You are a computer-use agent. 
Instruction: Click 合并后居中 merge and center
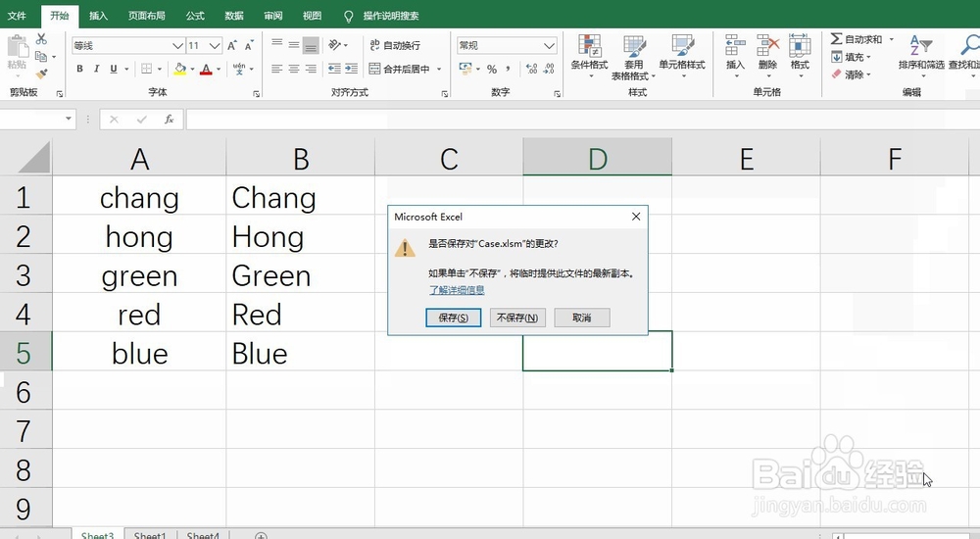click(x=399, y=69)
